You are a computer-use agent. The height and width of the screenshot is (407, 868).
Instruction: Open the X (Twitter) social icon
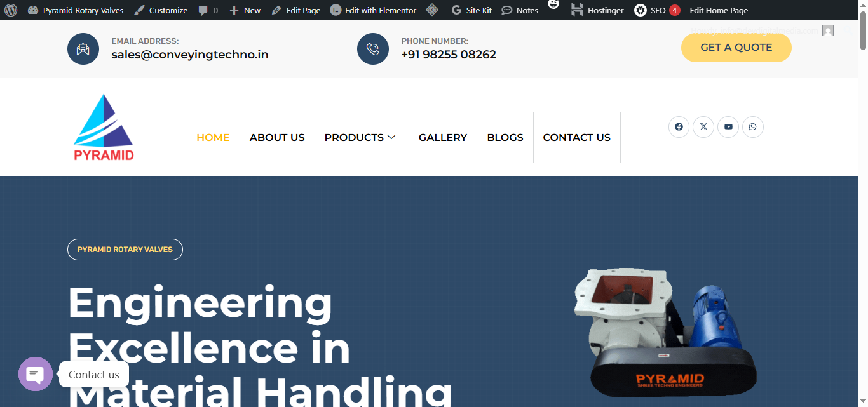703,127
